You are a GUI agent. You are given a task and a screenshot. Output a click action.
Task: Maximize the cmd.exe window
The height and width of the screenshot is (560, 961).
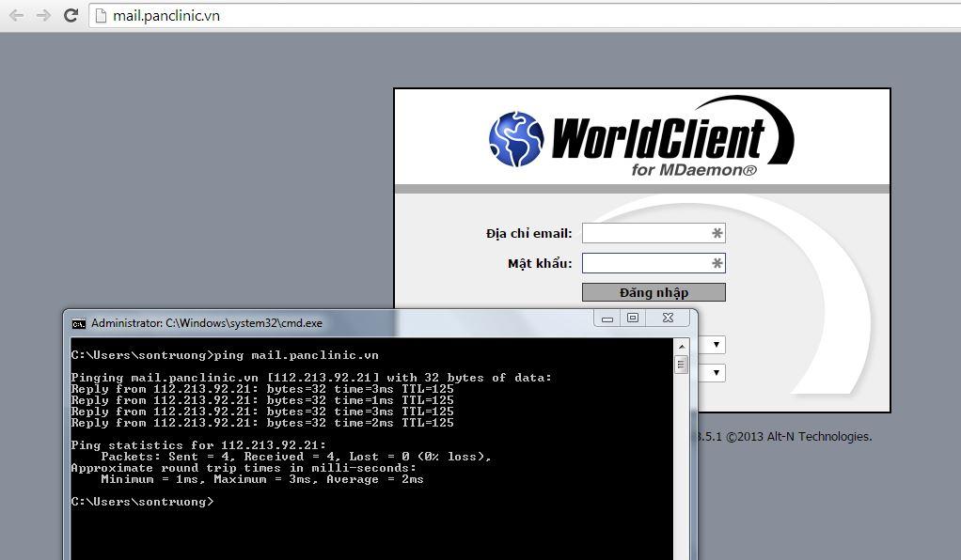pyautogui.click(x=633, y=318)
